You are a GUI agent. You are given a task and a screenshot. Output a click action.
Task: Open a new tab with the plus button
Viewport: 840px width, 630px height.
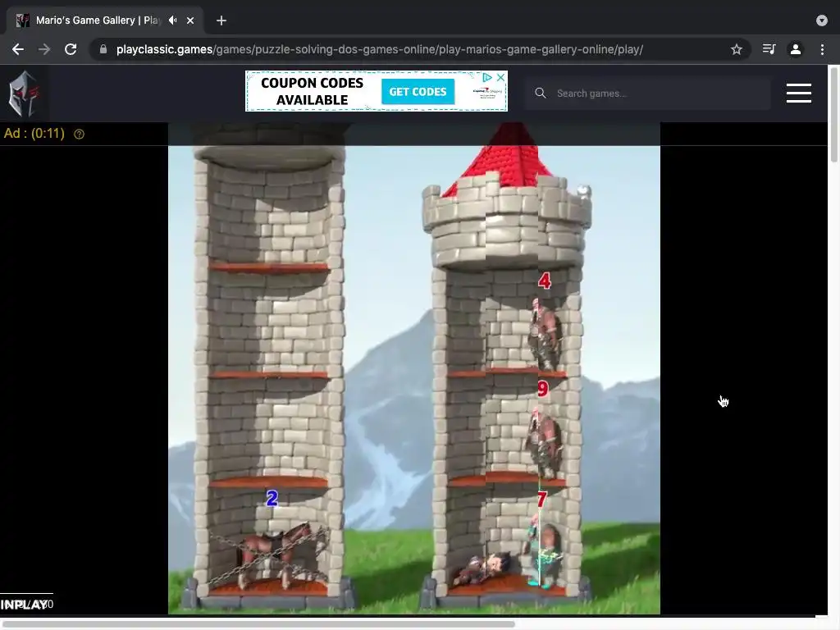pyautogui.click(x=221, y=21)
